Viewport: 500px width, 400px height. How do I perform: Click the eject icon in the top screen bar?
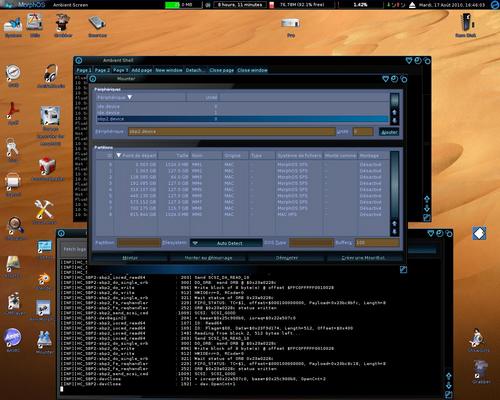[412, 5]
